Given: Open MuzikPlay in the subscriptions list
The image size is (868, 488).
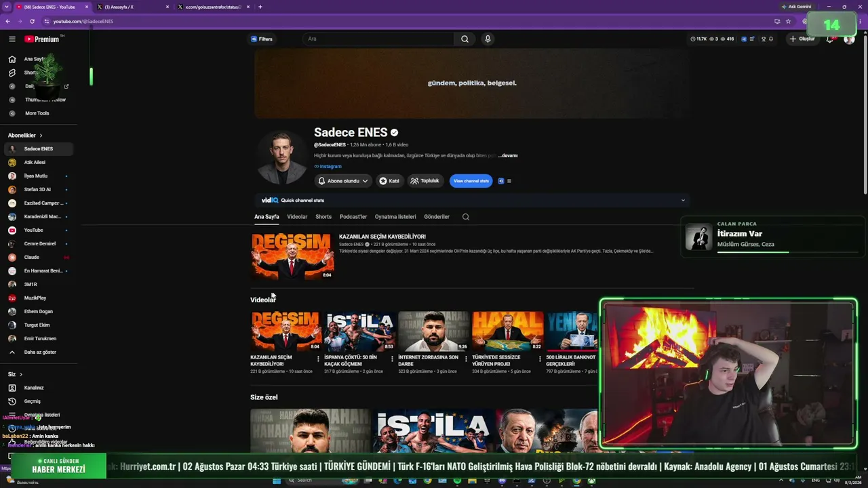Looking at the screenshot, I should coord(39,298).
